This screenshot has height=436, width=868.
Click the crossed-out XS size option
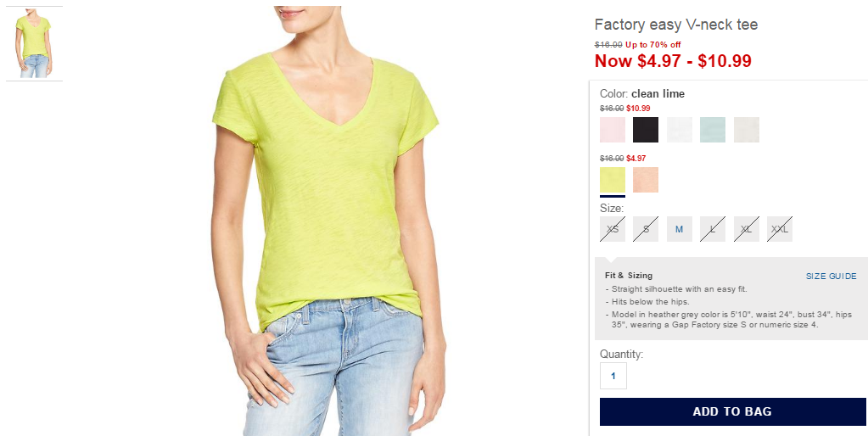[613, 229]
